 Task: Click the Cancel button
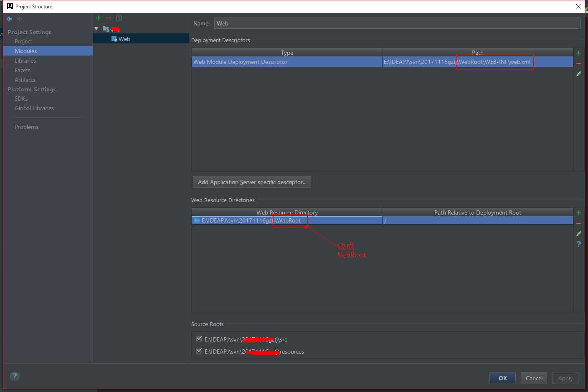(x=534, y=378)
